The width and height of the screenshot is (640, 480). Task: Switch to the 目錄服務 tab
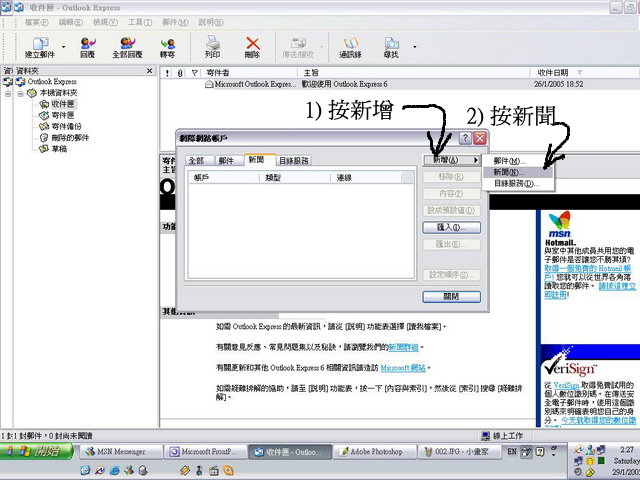point(294,160)
